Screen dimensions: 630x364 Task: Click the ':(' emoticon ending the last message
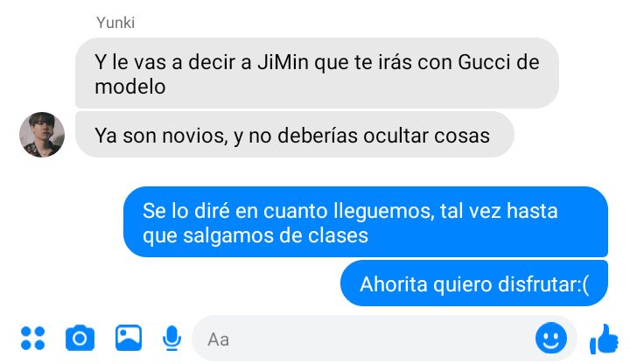[584, 284]
